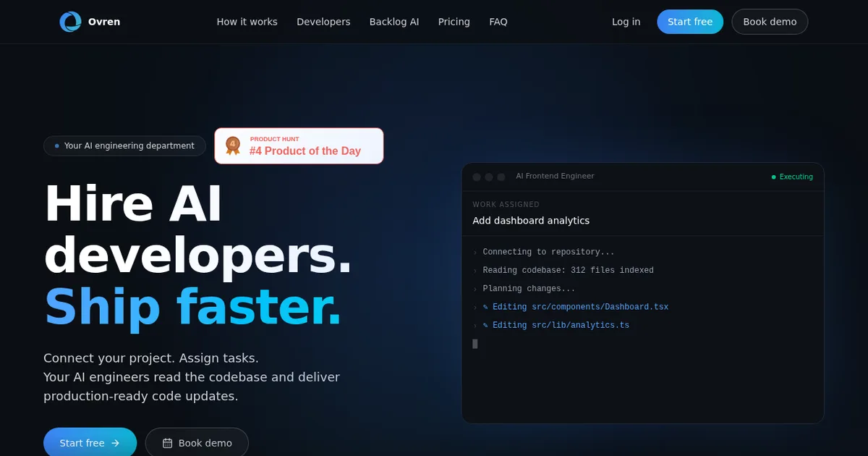
Task: Click the WORK ASSIGNED label
Action: pos(506,205)
